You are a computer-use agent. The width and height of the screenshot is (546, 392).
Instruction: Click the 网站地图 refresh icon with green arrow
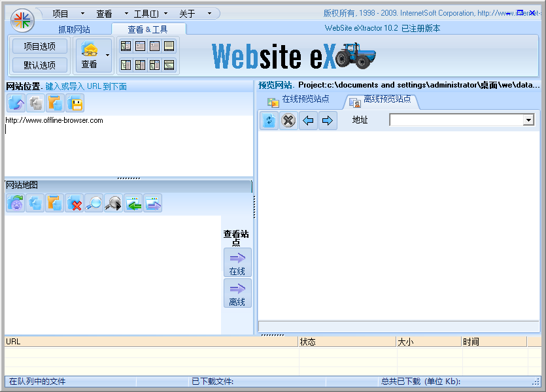pyautogui.click(x=15, y=203)
